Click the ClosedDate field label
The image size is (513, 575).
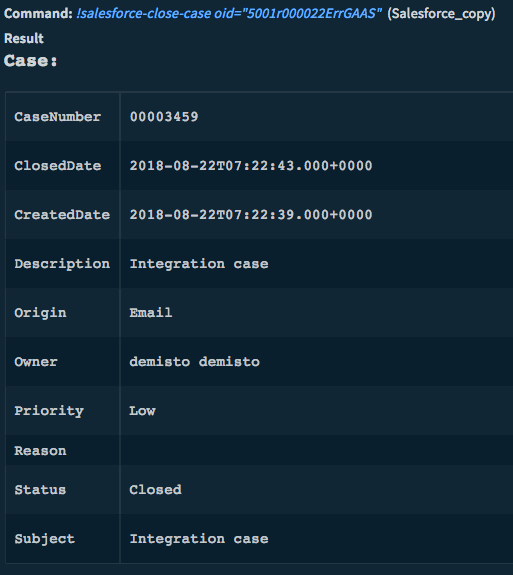coord(58,165)
